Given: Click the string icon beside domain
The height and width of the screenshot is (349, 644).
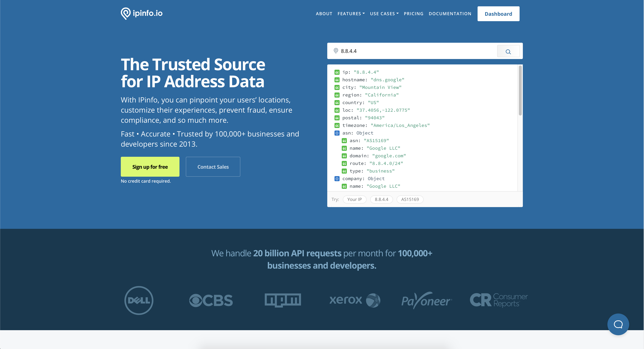Looking at the screenshot, I should click(344, 156).
